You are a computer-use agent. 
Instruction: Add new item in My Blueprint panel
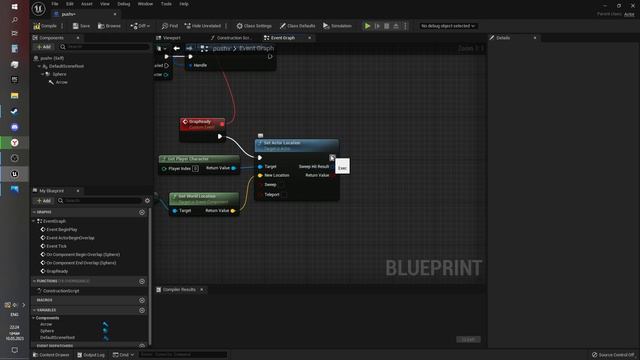tap(44, 201)
